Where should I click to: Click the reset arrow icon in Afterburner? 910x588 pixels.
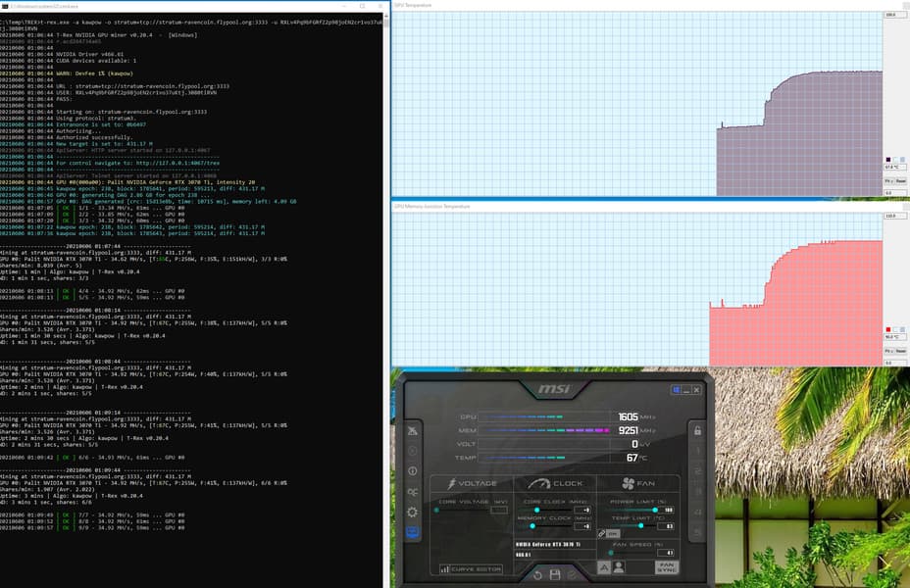[537, 574]
